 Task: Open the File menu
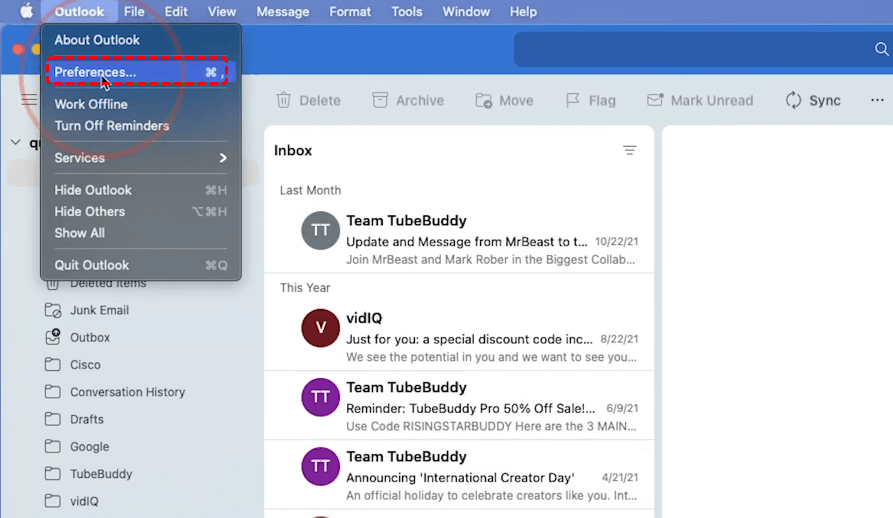(134, 11)
